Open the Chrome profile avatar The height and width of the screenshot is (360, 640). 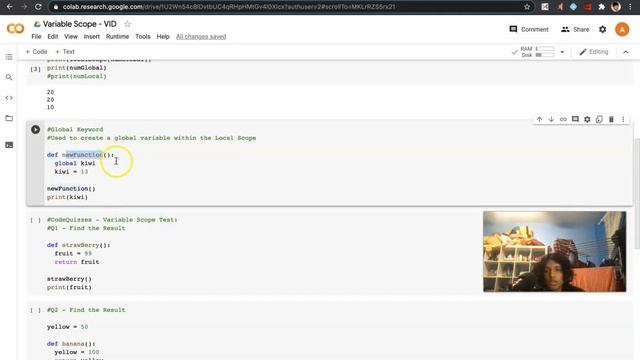pos(616,7)
